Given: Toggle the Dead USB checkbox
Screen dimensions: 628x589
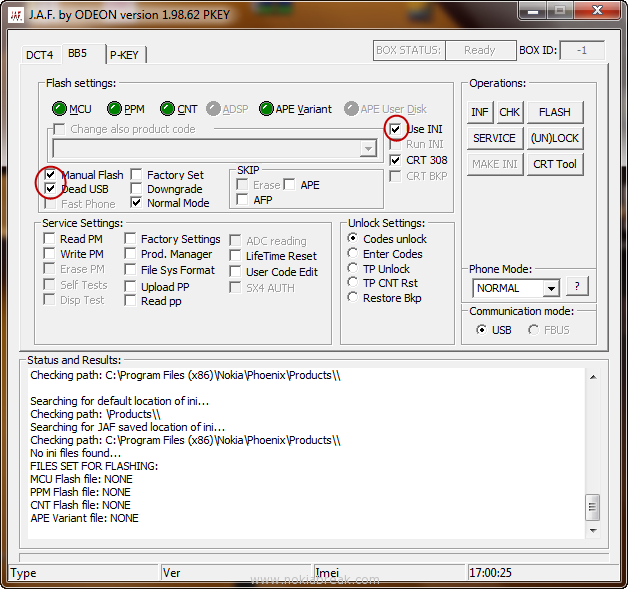Looking at the screenshot, I should click(x=50, y=189).
